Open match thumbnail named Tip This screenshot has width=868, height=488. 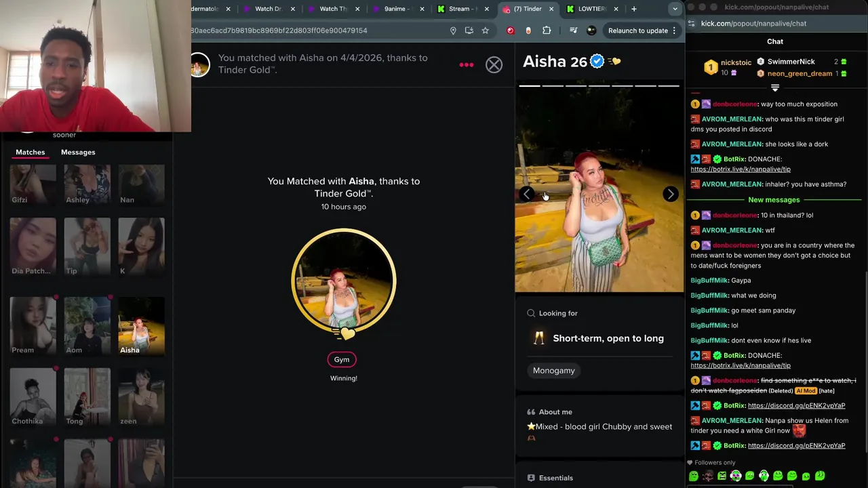[x=87, y=247]
